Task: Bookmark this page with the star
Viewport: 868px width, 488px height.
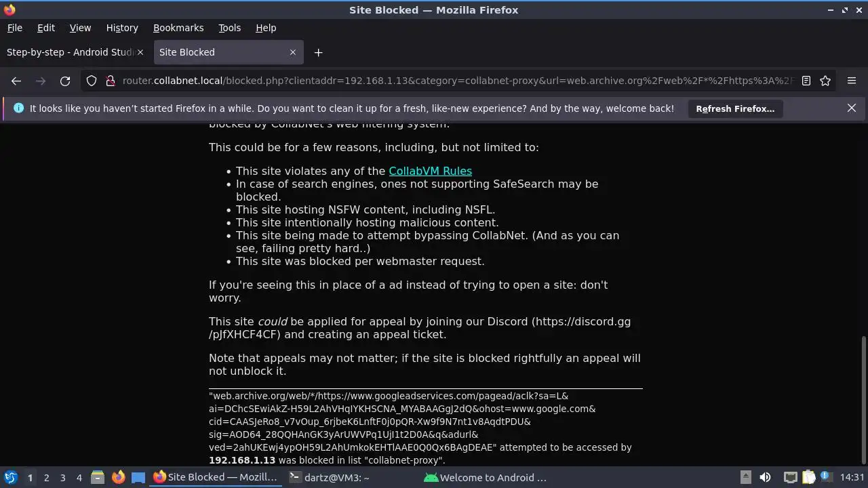Action: (825, 81)
